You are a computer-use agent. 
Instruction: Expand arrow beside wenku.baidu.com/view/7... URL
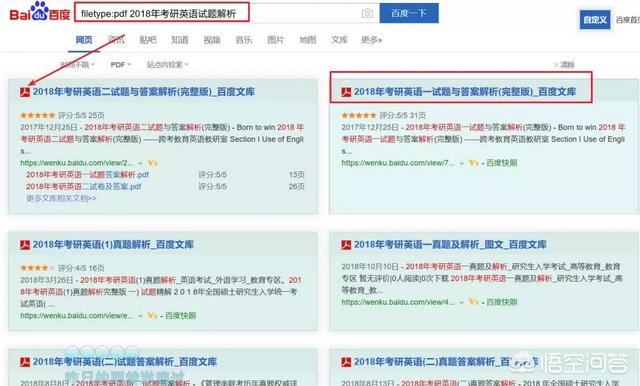[462, 163]
